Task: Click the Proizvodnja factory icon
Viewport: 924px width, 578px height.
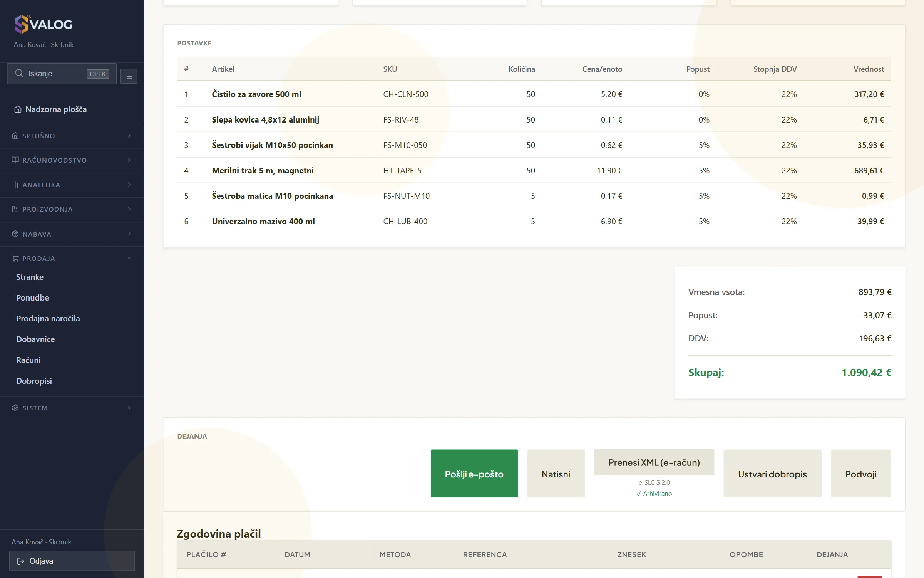Action: 15,209
